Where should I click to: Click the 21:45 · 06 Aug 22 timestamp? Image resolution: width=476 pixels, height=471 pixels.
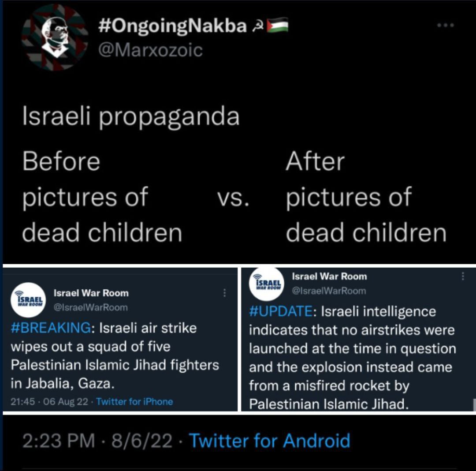coord(49,402)
